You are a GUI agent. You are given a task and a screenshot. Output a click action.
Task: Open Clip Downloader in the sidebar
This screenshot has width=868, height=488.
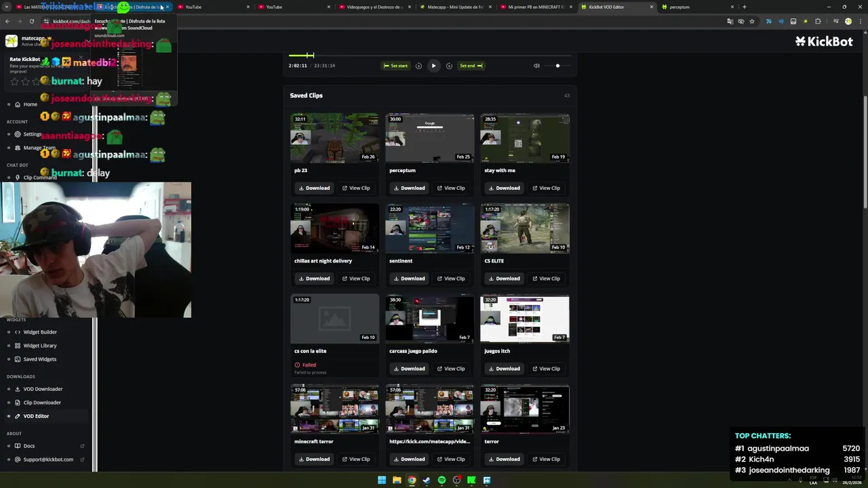(x=42, y=403)
